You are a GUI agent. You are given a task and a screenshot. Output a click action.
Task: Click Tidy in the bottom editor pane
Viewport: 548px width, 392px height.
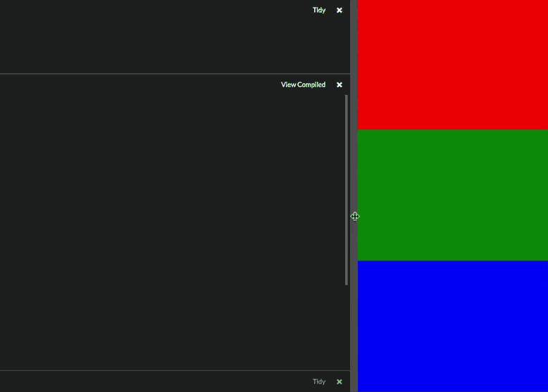pyautogui.click(x=319, y=381)
